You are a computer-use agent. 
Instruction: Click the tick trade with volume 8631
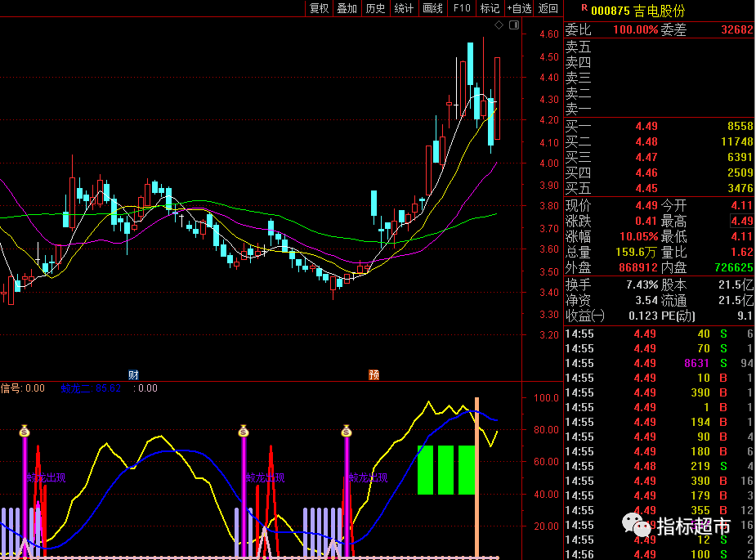pyautogui.click(x=659, y=363)
